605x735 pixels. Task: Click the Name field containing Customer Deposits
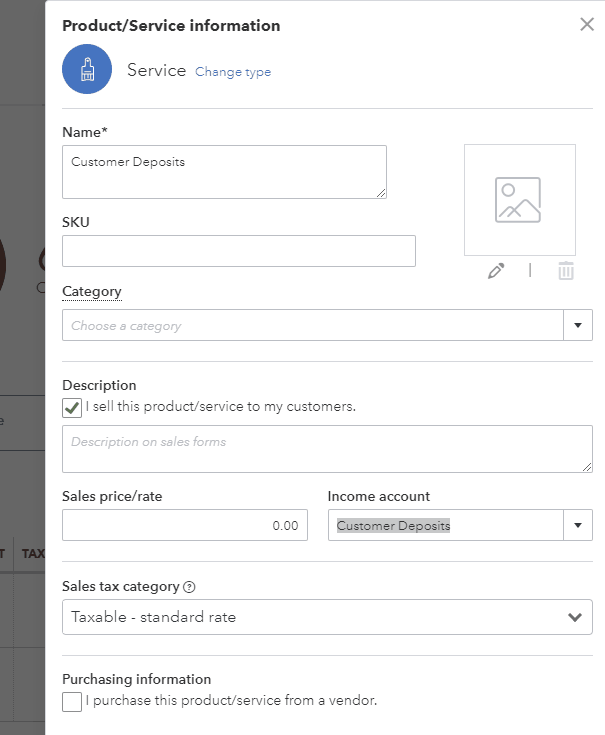tap(224, 172)
